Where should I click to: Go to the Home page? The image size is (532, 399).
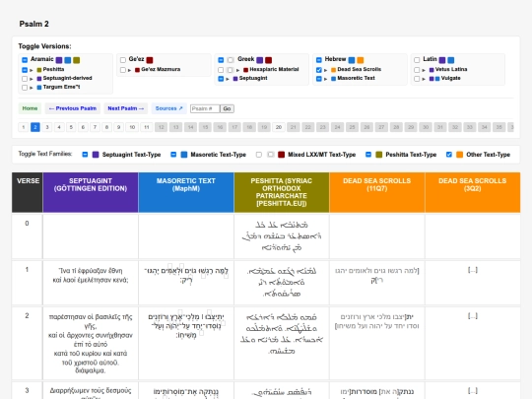(x=30, y=108)
